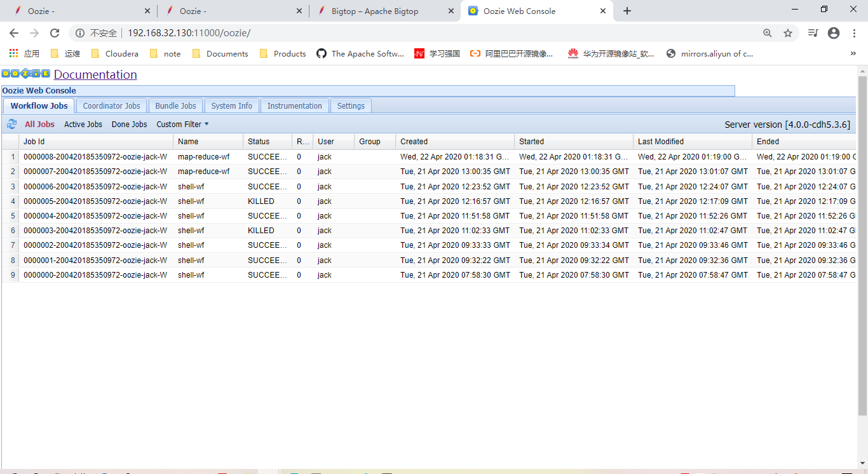This screenshot has width=868, height=474.
Task: Switch to the Coordinator Jobs tab
Action: [111, 106]
